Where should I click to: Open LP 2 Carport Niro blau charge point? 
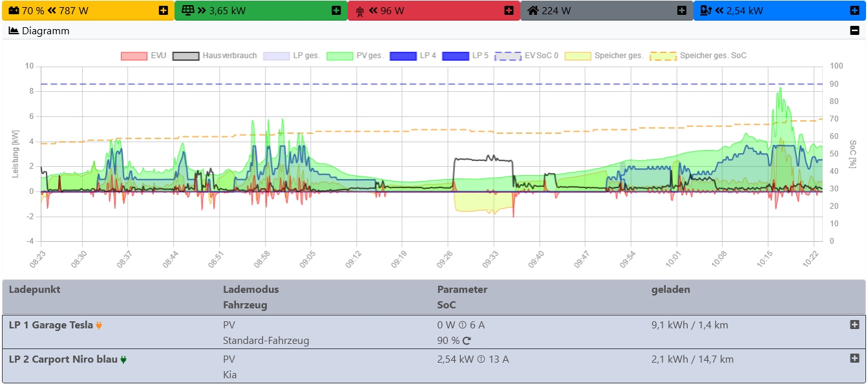[63, 359]
